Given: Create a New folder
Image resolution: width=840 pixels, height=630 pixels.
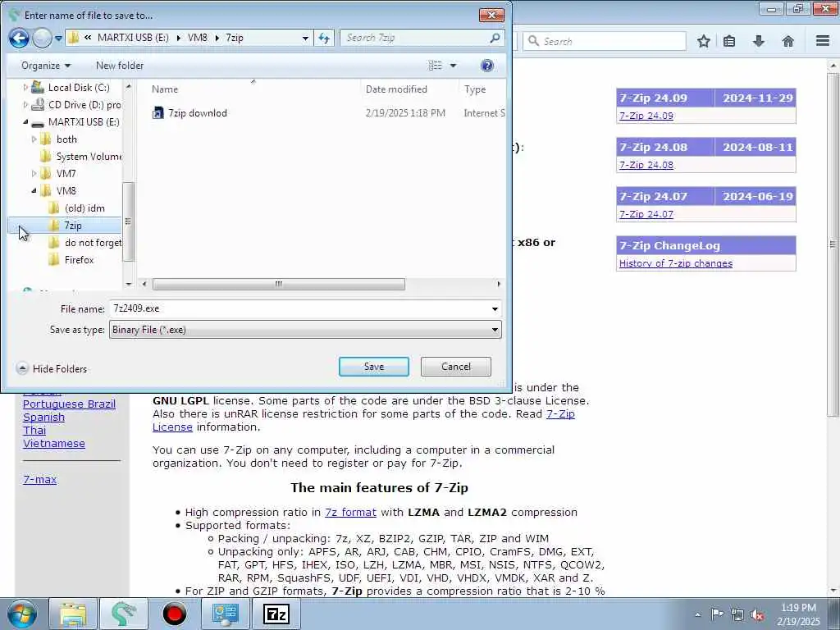Looking at the screenshot, I should [x=120, y=66].
